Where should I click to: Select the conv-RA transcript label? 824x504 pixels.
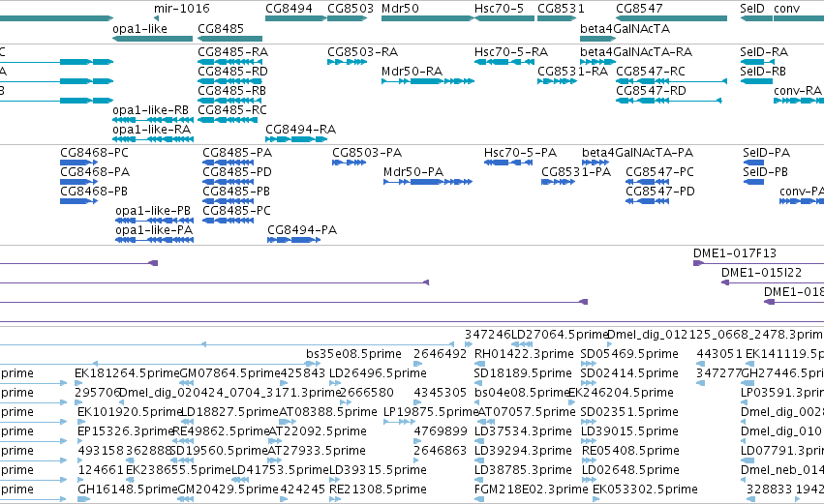(x=797, y=91)
